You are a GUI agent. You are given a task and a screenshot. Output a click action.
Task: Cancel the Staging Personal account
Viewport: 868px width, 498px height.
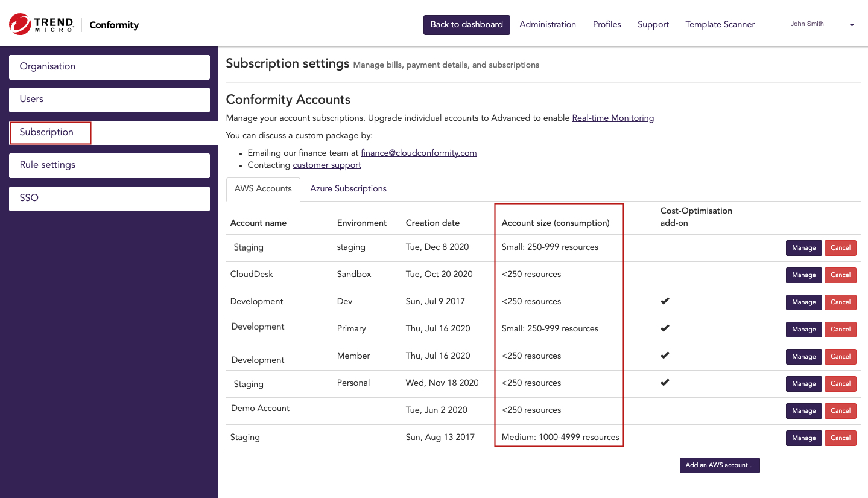[840, 384]
